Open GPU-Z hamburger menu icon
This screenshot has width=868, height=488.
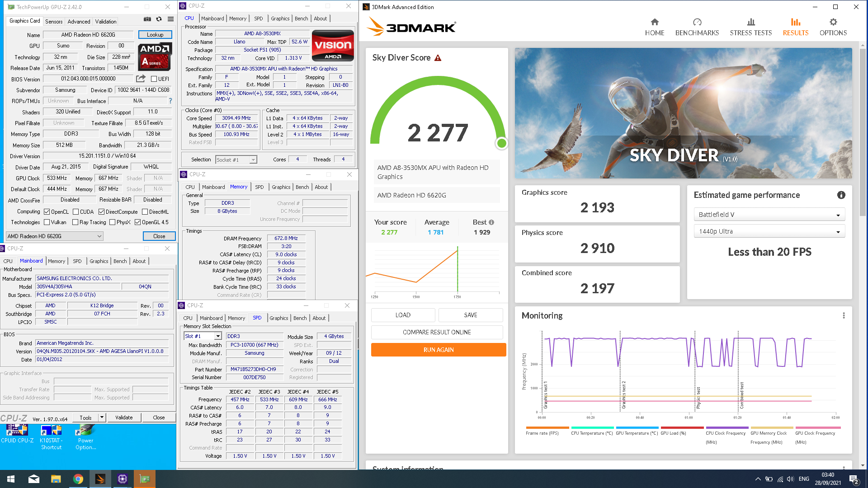click(170, 19)
